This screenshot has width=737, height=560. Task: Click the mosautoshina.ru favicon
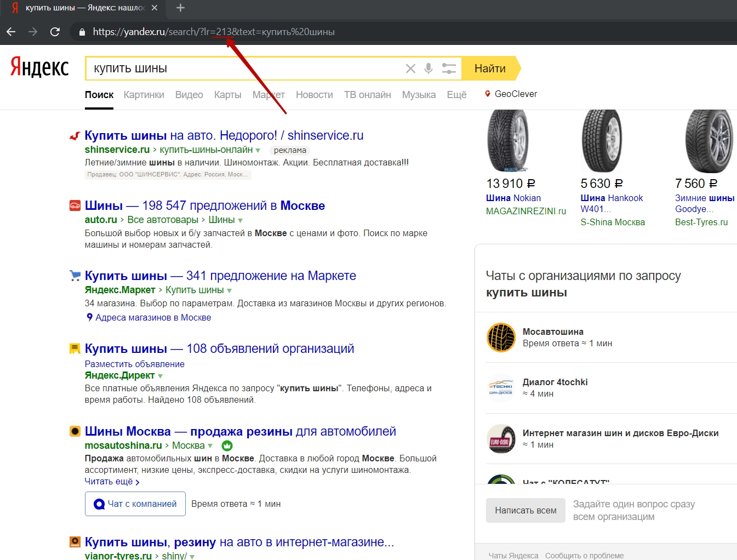tap(75, 431)
